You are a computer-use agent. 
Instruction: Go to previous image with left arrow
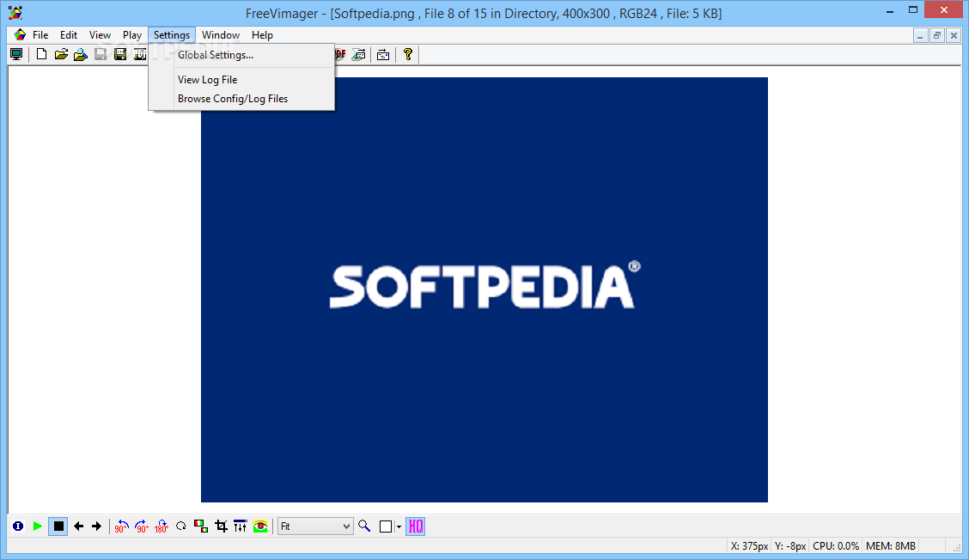78,526
